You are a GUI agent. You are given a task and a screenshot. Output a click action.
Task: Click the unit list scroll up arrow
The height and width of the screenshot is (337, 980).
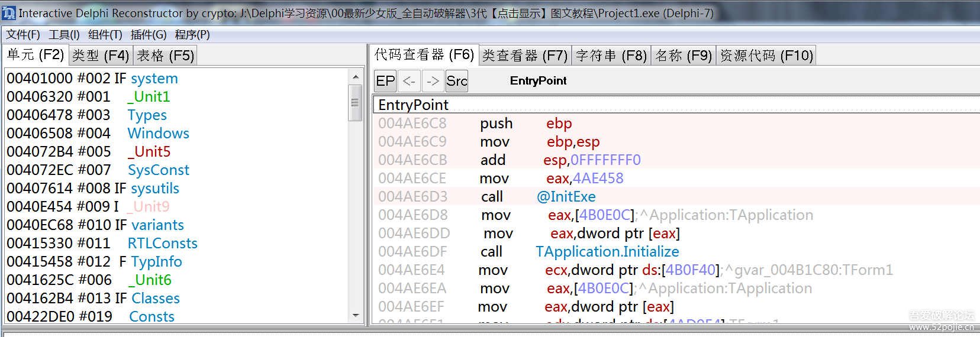click(x=355, y=77)
